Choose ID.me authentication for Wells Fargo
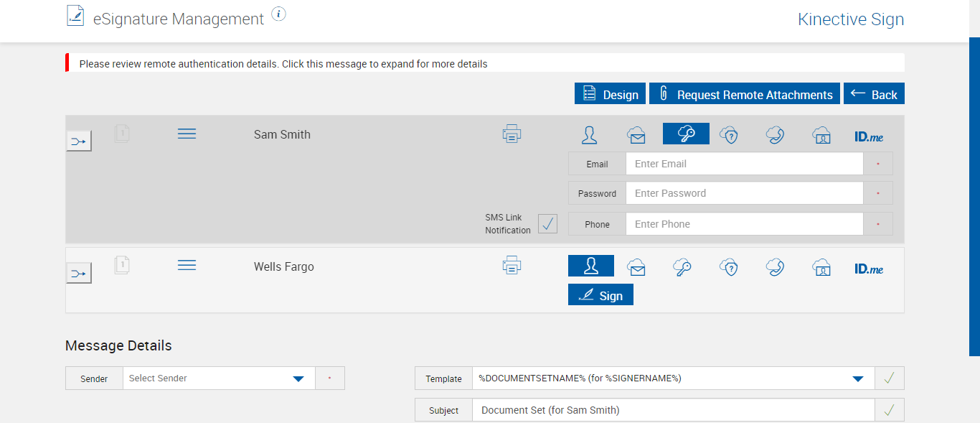The image size is (980, 423). (x=869, y=269)
